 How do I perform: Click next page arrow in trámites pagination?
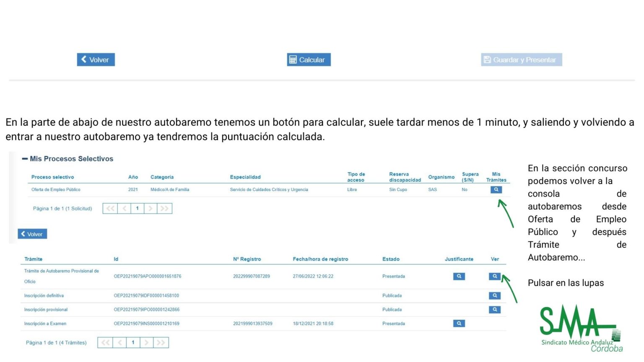(x=147, y=342)
